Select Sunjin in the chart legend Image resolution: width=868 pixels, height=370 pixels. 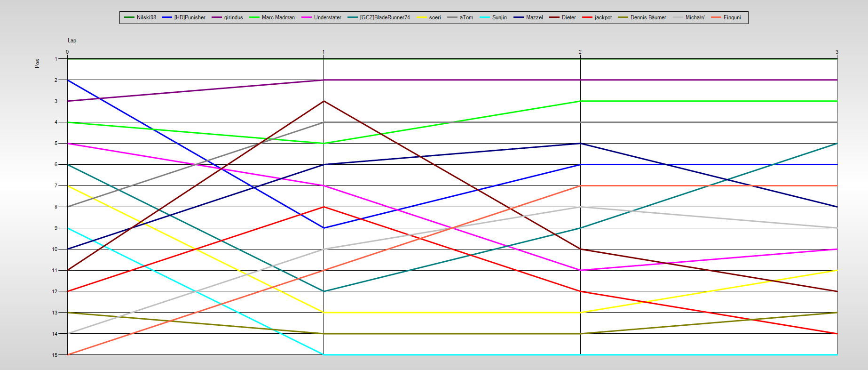[499, 17]
